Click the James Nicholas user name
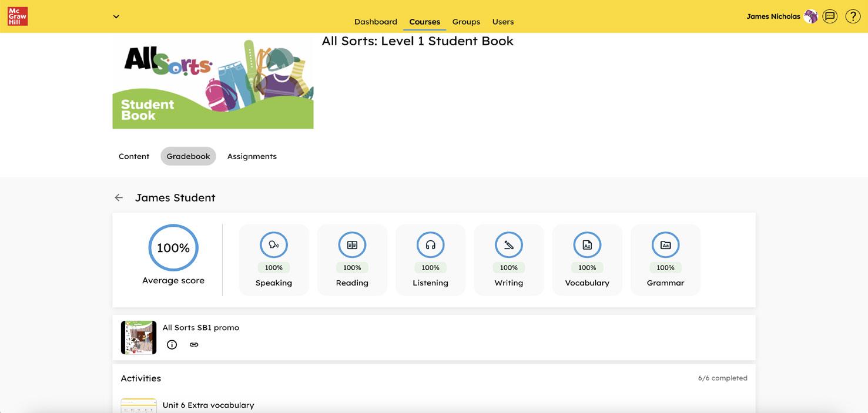868x413 pixels. point(773,16)
